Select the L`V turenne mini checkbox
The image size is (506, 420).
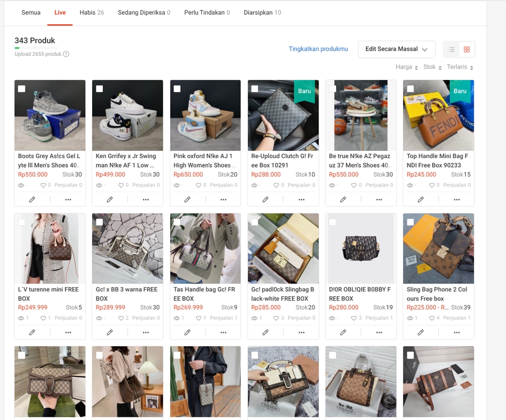(22, 222)
